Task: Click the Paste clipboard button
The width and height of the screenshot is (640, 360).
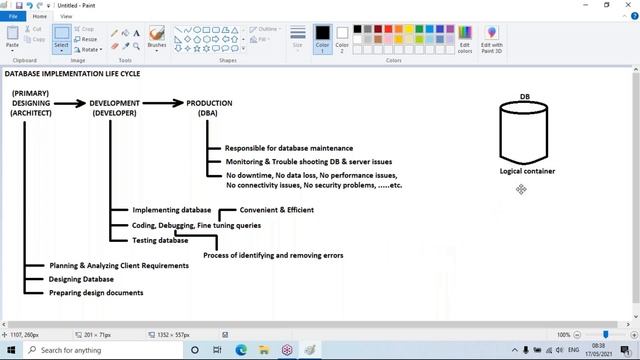Action: (x=12, y=36)
